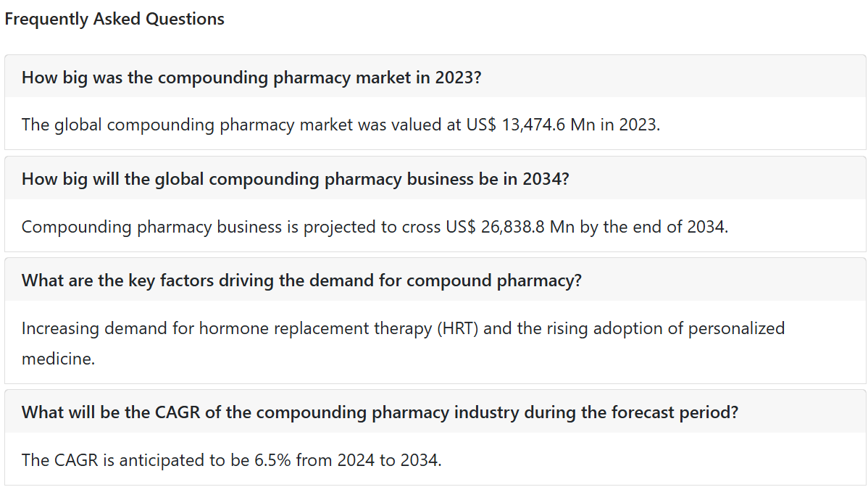The image size is (868, 487).
Task: Click the word 'medicine.' on the wrapped line
Action: [x=58, y=359]
